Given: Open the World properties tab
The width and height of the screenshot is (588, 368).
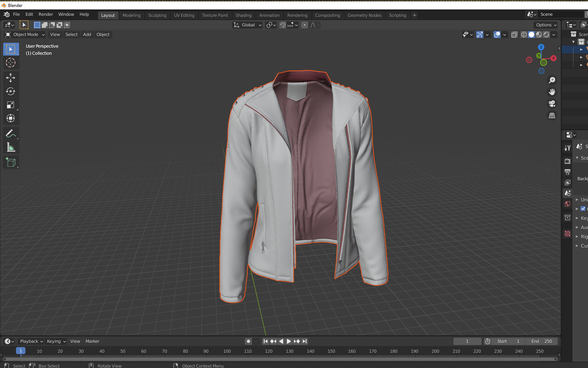Looking at the screenshot, I should tap(567, 204).
